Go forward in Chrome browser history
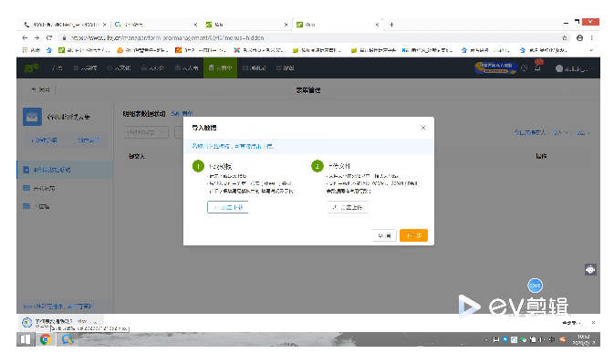Viewport: 614px width, 364px height. [36, 38]
